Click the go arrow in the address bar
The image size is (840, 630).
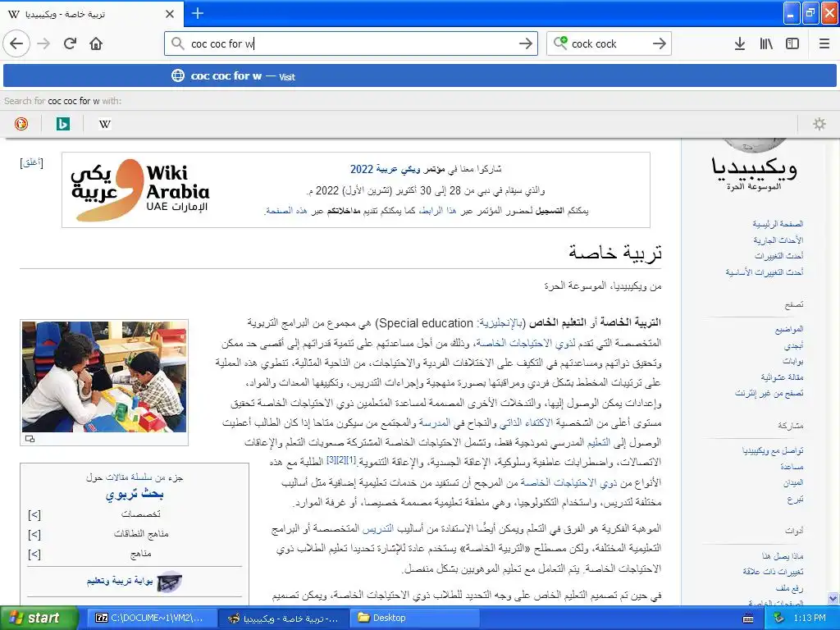526,43
